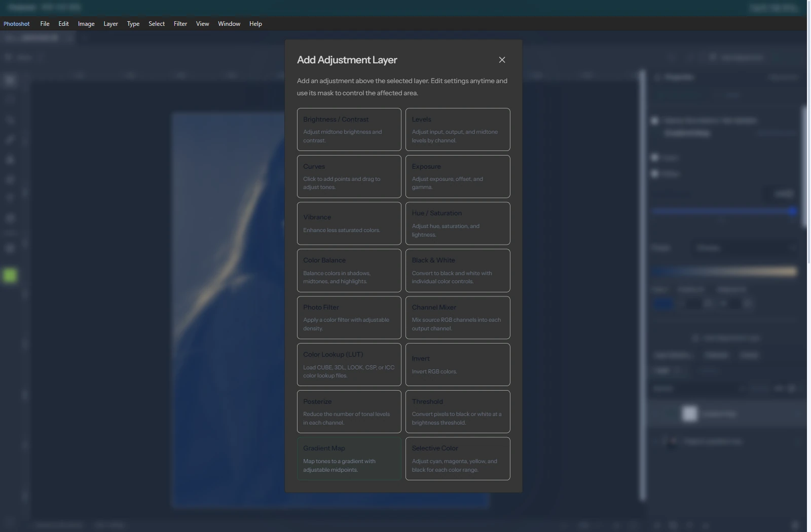Open the Photoshot app menu
Screen dimensions: 811x532
(x=17, y=24)
